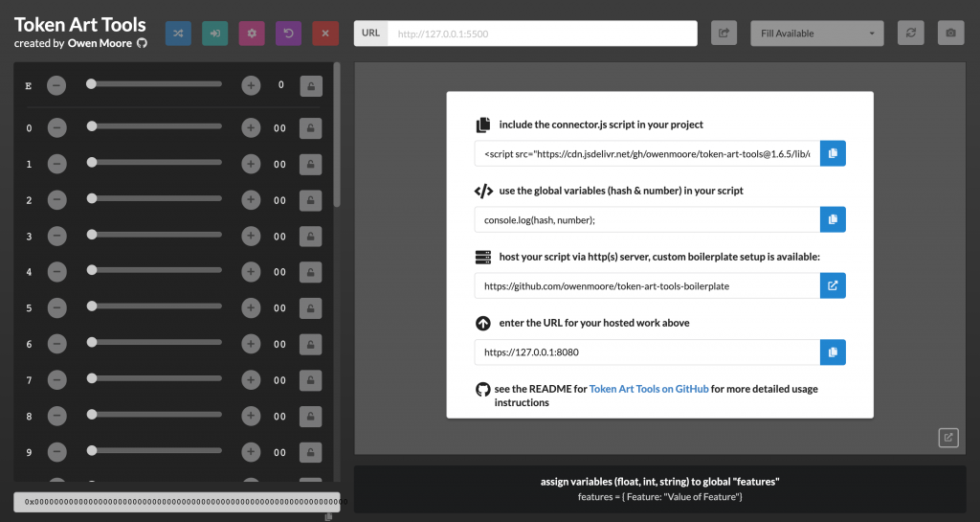Click the Owen Moore creator link

(100, 43)
